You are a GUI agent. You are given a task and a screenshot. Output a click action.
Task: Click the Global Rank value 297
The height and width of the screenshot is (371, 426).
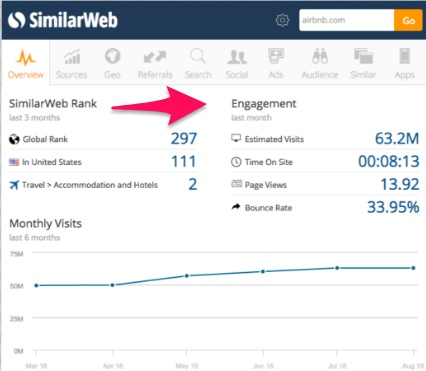pyautogui.click(x=184, y=139)
